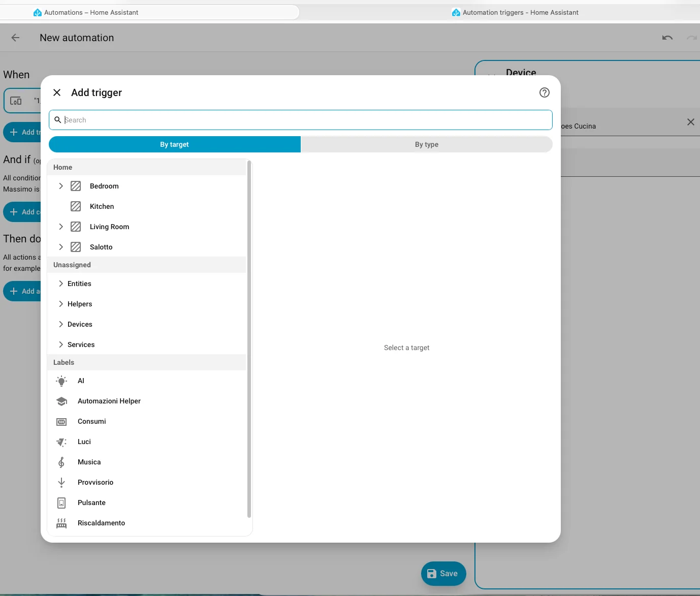Redo automation change
Image resolution: width=700 pixels, height=596 pixels.
pyautogui.click(x=692, y=38)
